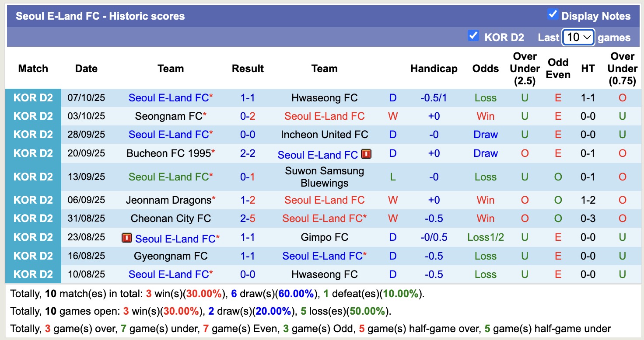Open the 07/10/25 match score 1-1
Image resolution: width=644 pixels, height=340 pixels.
point(248,98)
